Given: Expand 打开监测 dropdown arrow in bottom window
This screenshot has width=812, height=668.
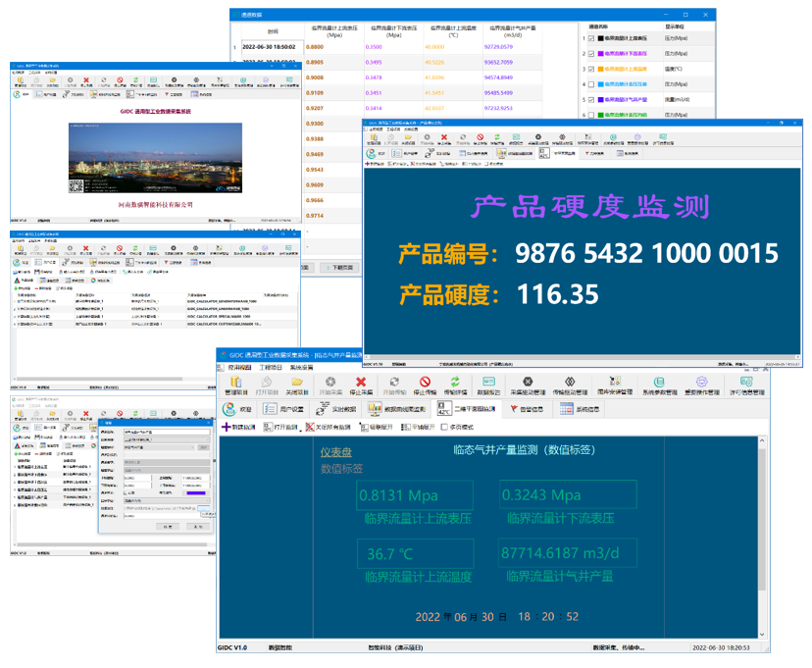Looking at the screenshot, I should click(300, 429).
